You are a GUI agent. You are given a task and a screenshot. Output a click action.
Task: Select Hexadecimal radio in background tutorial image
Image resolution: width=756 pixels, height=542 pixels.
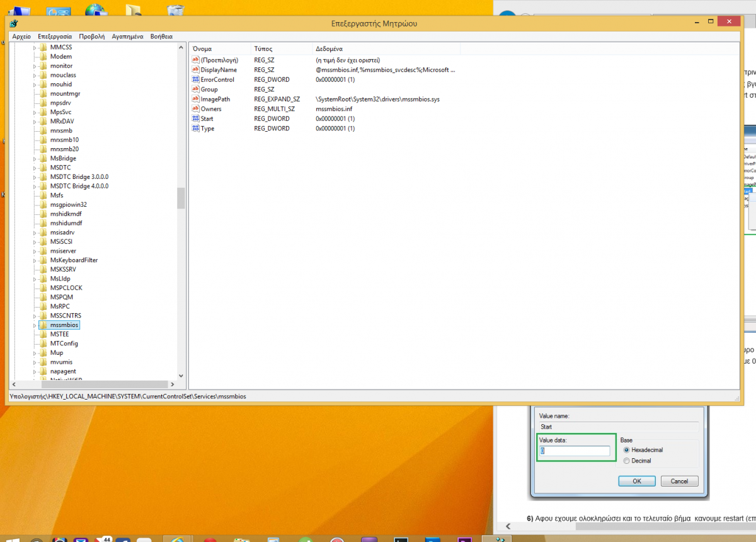626,450
